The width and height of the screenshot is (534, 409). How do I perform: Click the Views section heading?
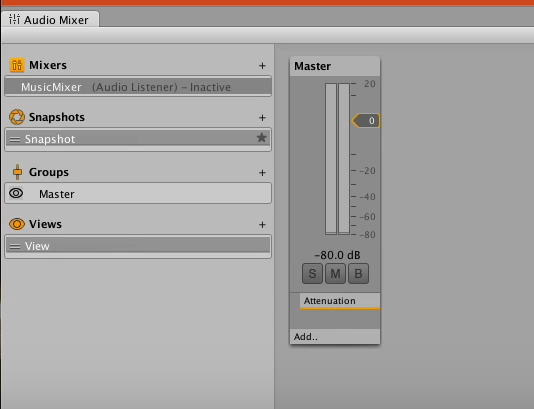[x=45, y=224]
